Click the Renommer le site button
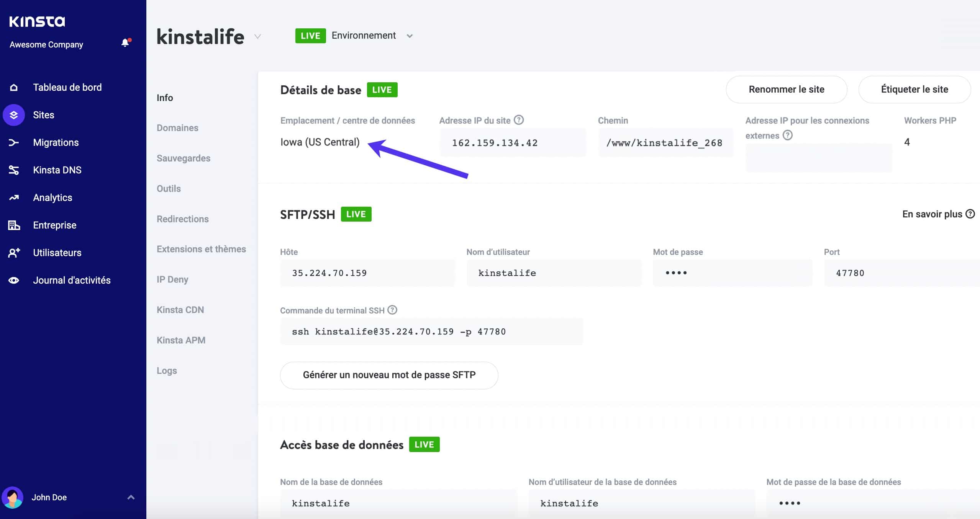980x519 pixels. click(787, 89)
